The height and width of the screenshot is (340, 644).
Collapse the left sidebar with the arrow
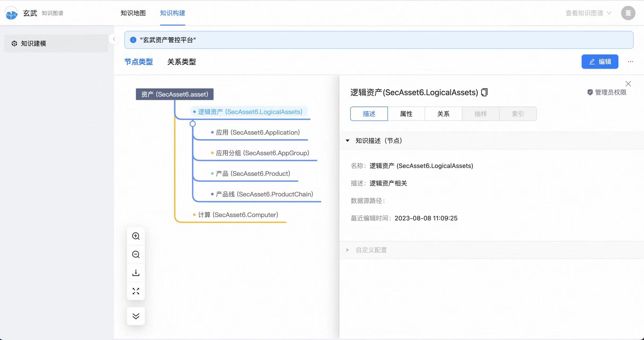(x=114, y=39)
